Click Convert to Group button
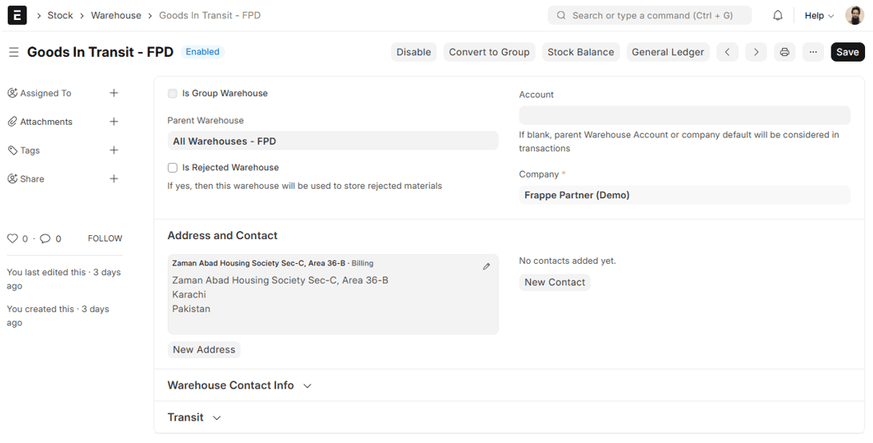This screenshot has height=443, width=873. (x=489, y=52)
